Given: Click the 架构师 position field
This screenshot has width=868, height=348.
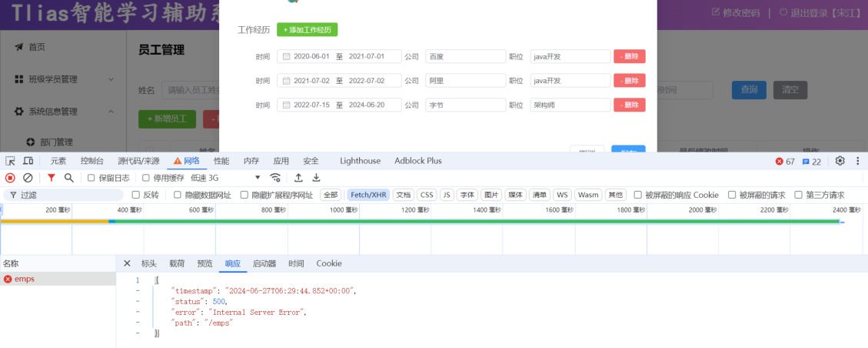Looking at the screenshot, I should tap(570, 105).
